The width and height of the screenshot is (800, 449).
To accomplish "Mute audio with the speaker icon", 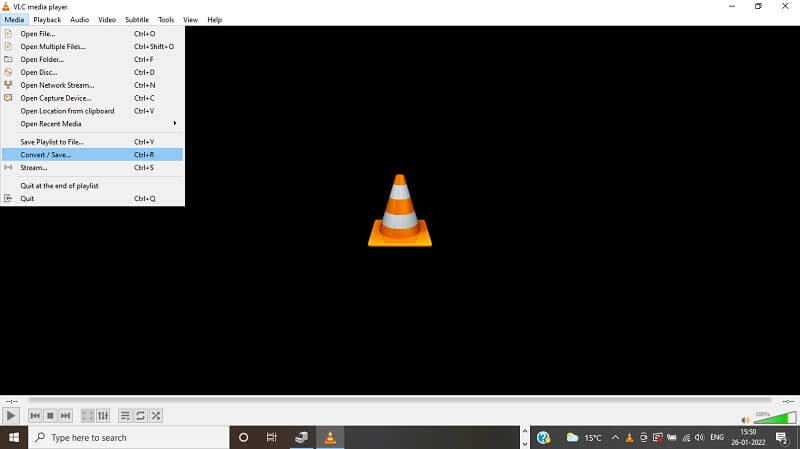I will [x=745, y=420].
